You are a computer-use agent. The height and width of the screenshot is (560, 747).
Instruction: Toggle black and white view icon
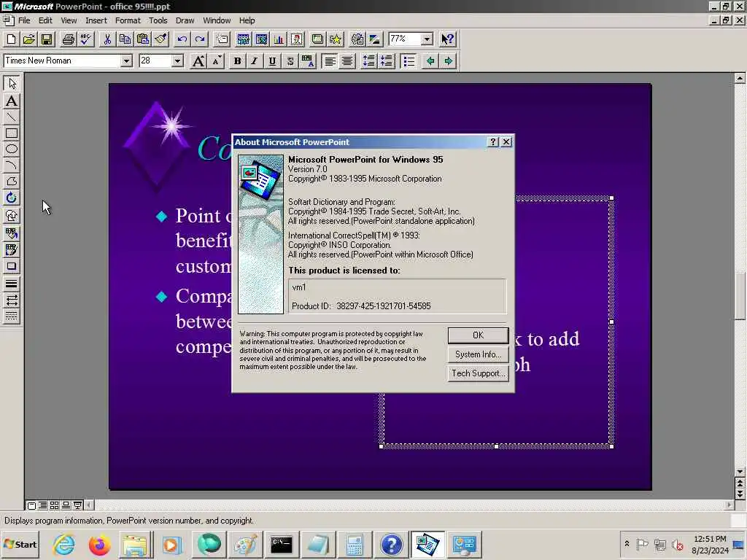pyautogui.click(x=376, y=39)
